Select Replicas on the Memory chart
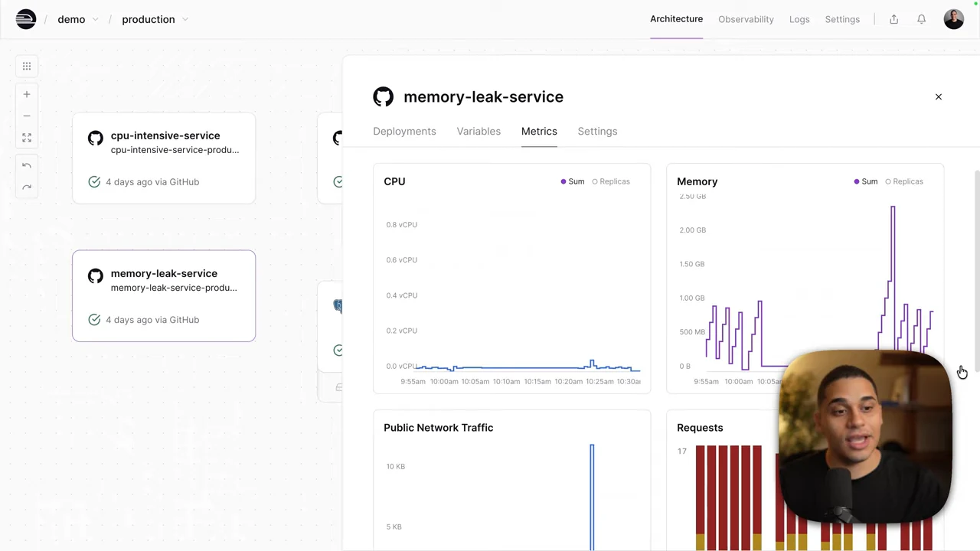Image resolution: width=980 pixels, height=551 pixels. pos(904,181)
